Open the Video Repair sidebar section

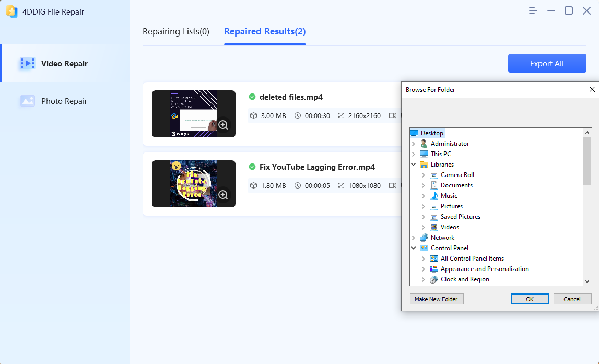[65, 63]
